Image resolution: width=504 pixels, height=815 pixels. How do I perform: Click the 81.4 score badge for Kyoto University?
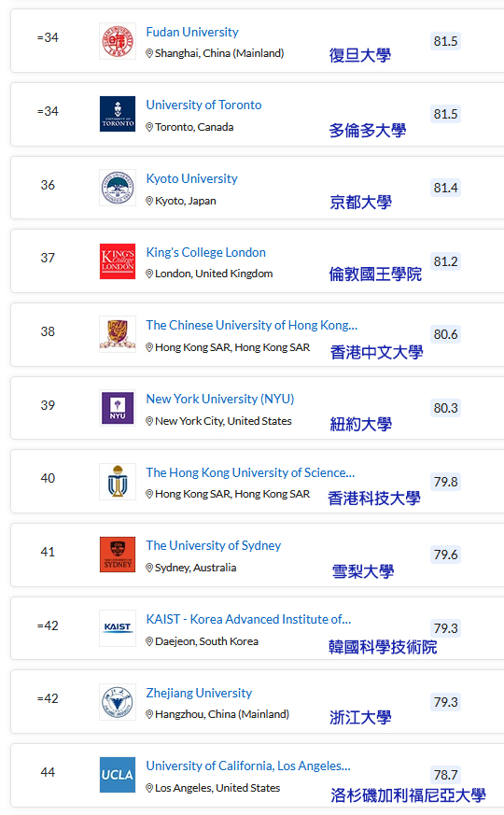pos(446,188)
